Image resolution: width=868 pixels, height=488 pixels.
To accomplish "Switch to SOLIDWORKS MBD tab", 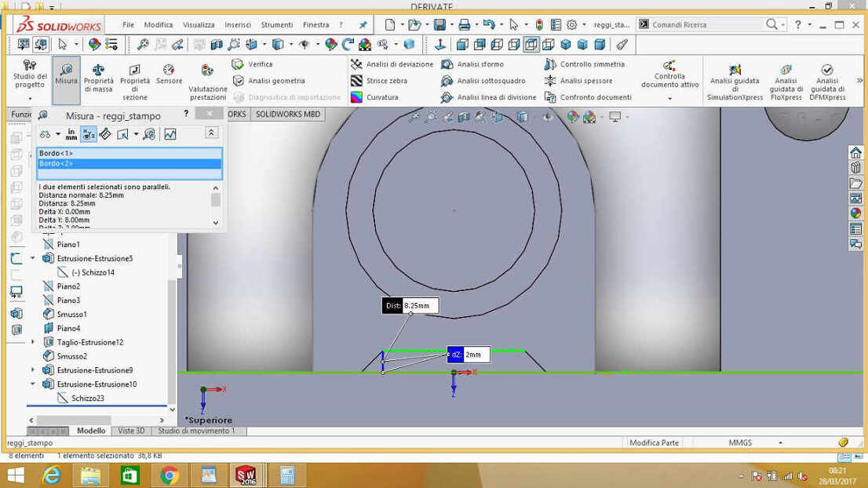I will click(288, 115).
